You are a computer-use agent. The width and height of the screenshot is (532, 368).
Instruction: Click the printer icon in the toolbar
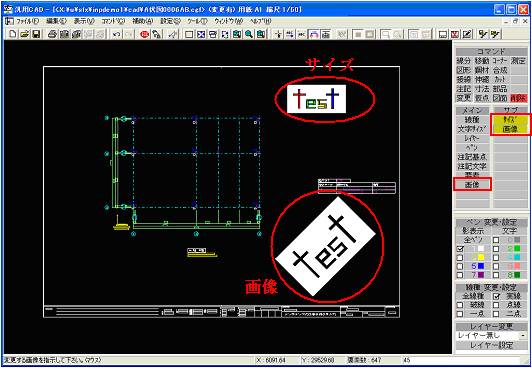pyautogui.click(x=52, y=34)
